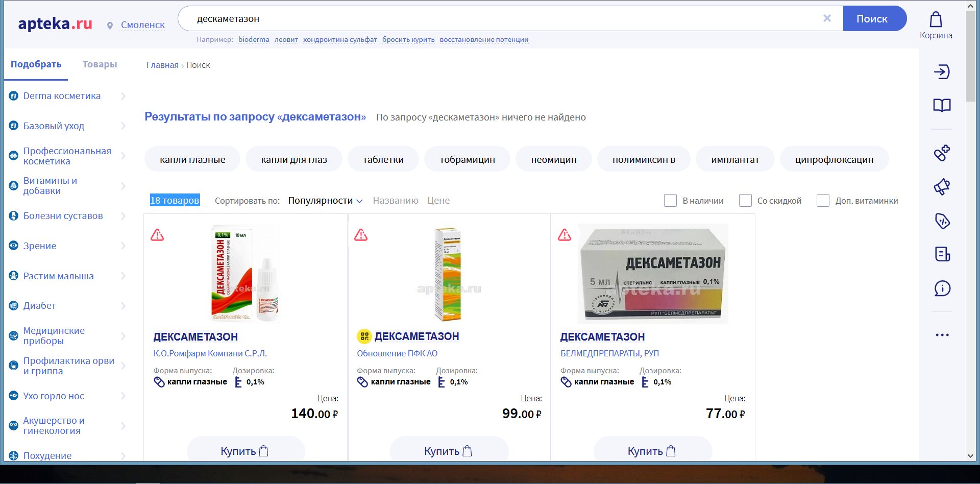The image size is (980, 484).
Task: Click the icon of Диабет category
Action: click(14, 306)
